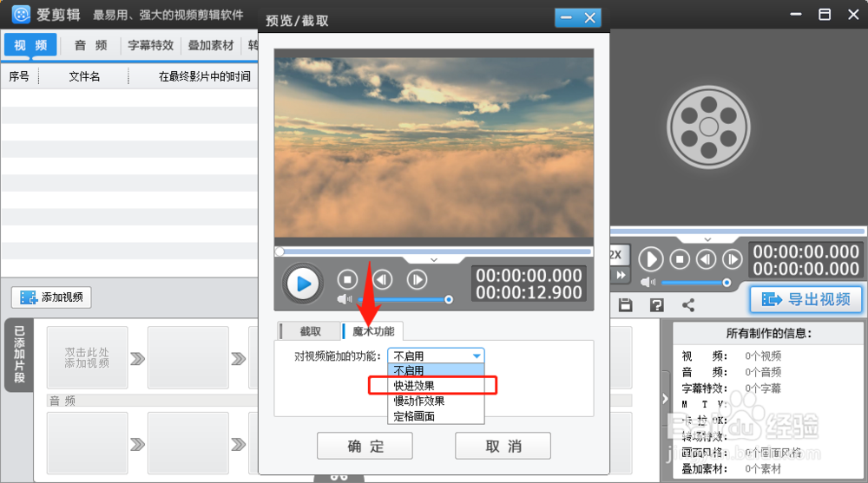Screen dimensions: 868x483
Task: Click the 已添加片段 side label
Action: [19, 355]
